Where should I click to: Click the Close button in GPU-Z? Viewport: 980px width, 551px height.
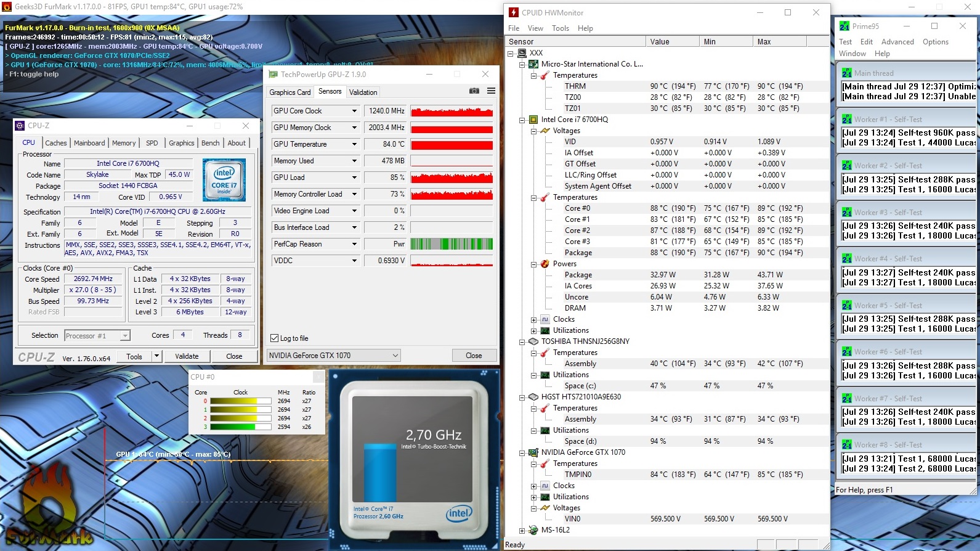coord(474,356)
